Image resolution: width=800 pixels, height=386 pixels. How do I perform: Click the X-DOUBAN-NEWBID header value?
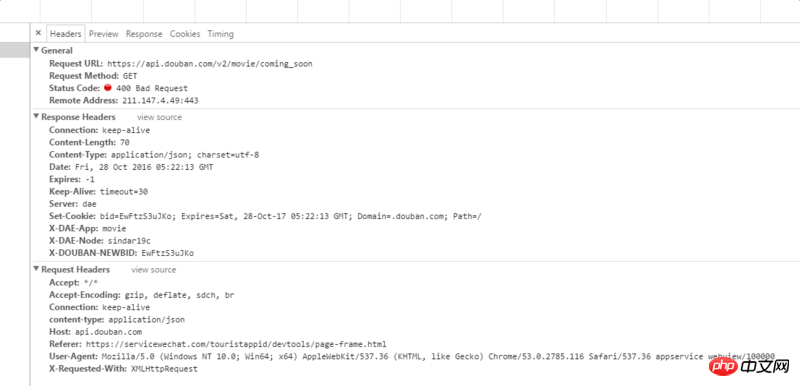click(167, 253)
